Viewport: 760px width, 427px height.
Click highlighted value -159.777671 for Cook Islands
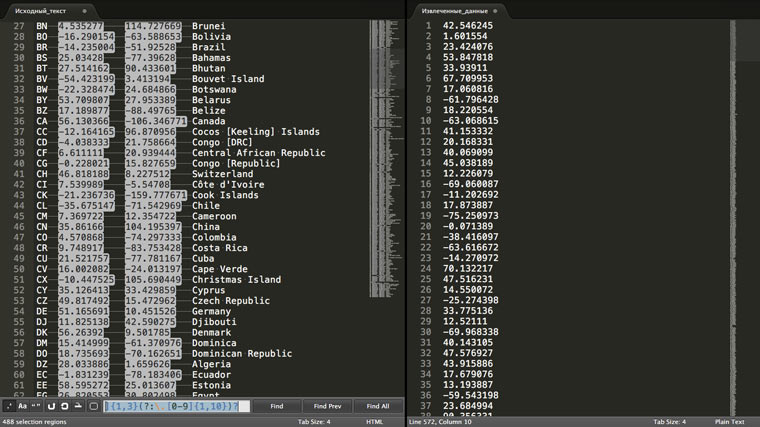point(156,195)
